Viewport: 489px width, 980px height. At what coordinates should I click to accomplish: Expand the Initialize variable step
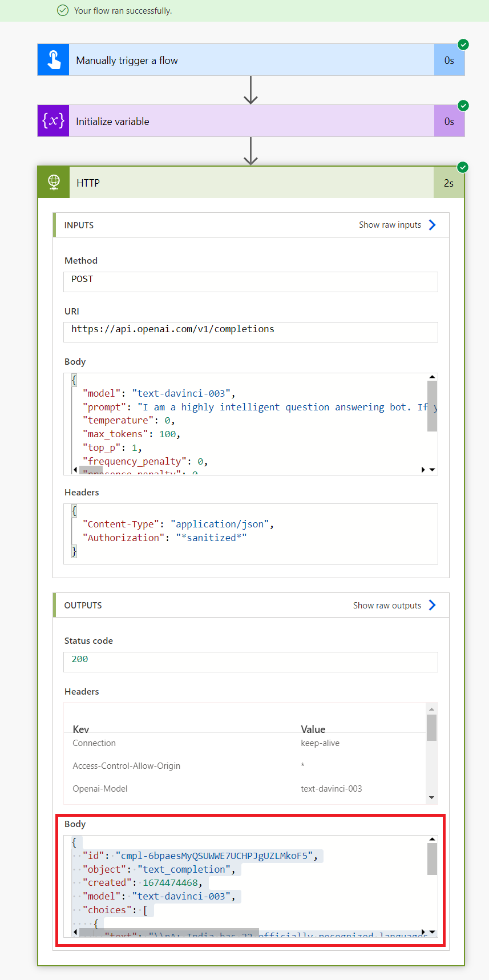click(x=251, y=121)
